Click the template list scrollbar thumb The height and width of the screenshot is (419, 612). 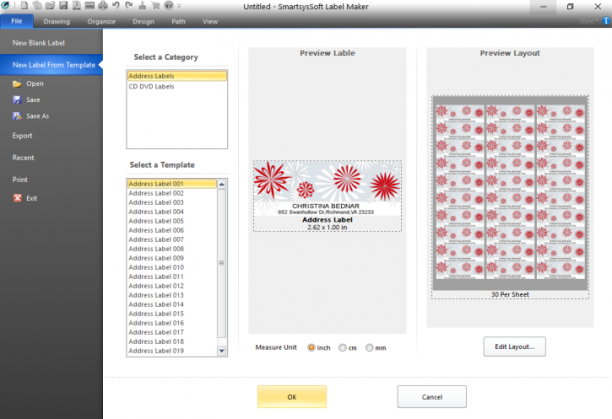pos(222,263)
